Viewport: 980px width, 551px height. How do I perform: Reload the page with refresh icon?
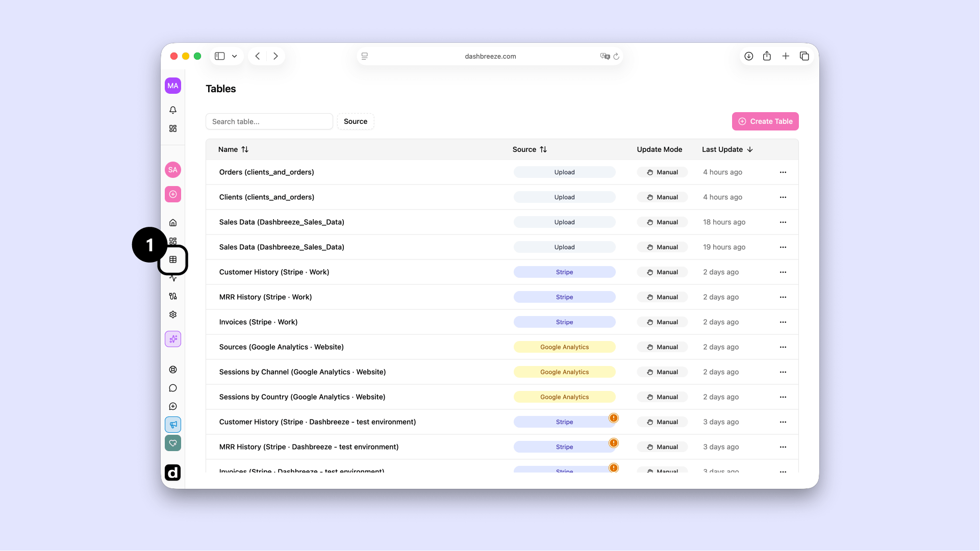click(616, 56)
